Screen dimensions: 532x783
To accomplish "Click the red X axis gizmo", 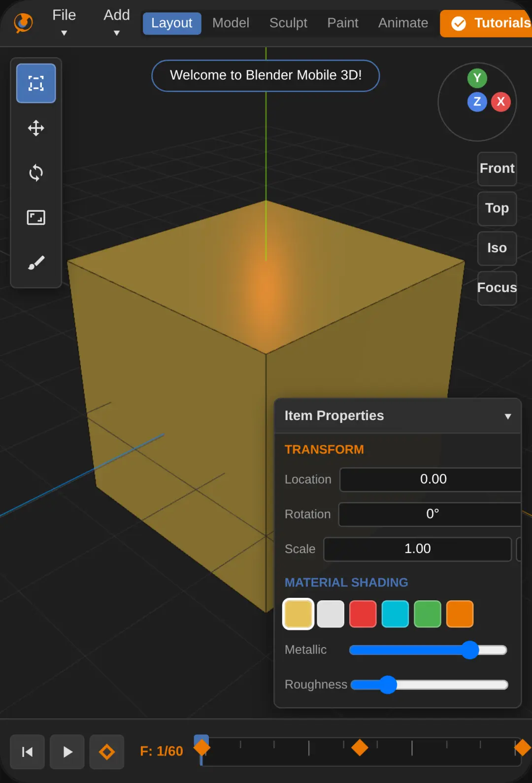I will click(501, 102).
